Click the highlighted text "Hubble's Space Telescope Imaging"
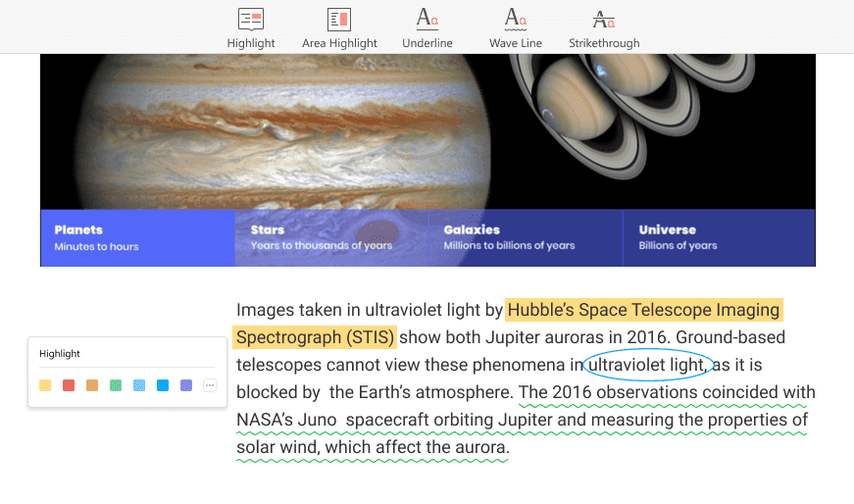The width and height of the screenshot is (854, 504). pyautogui.click(x=643, y=310)
